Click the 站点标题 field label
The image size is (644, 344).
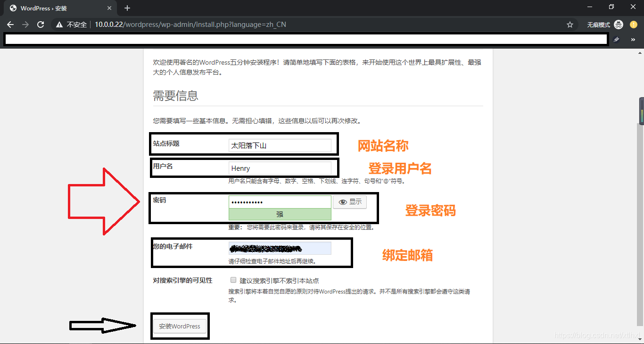point(166,143)
